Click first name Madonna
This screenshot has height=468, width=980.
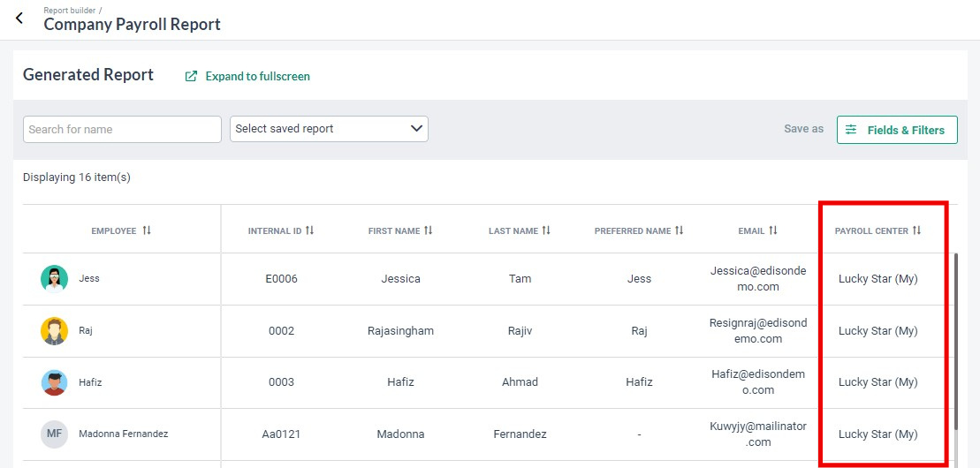click(400, 434)
